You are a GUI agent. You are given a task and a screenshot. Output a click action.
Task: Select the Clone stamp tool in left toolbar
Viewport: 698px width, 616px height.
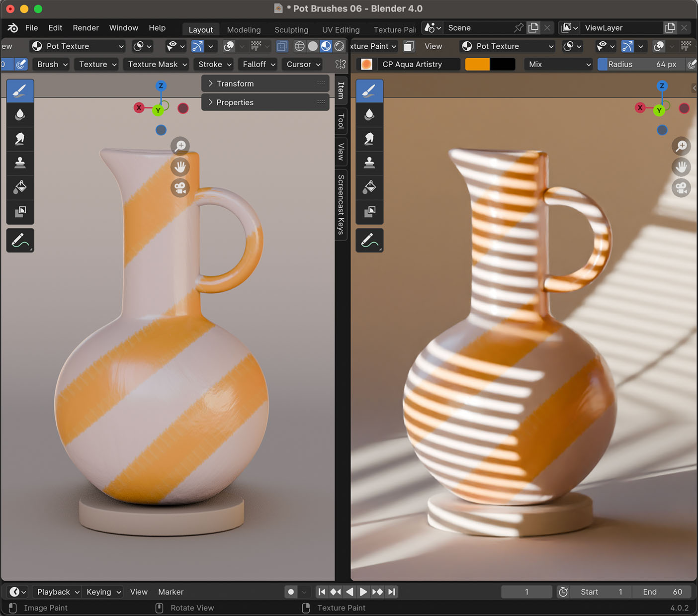pos(20,163)
